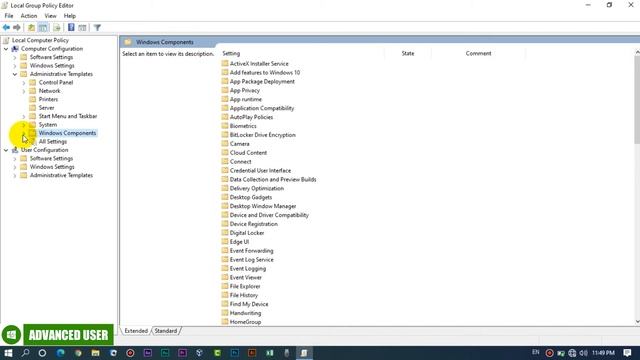Expand the Start Menu and Taskbar node

[x=24, y=116]
